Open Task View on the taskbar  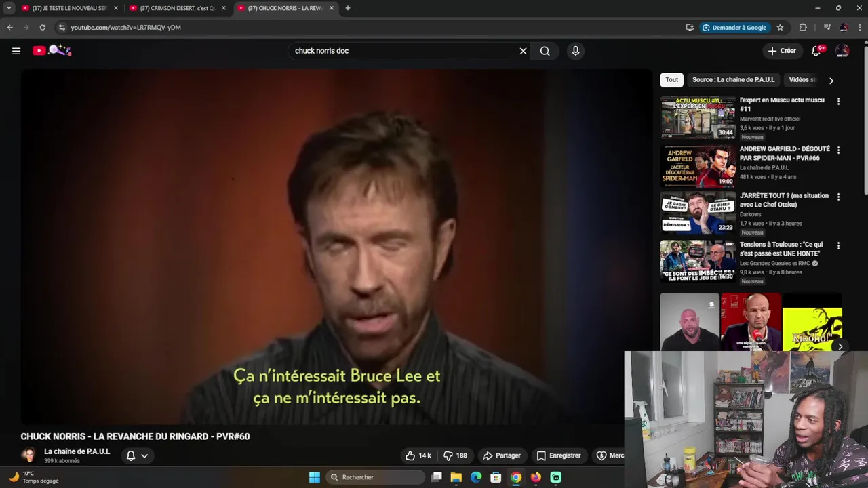(x=437, y=477)
